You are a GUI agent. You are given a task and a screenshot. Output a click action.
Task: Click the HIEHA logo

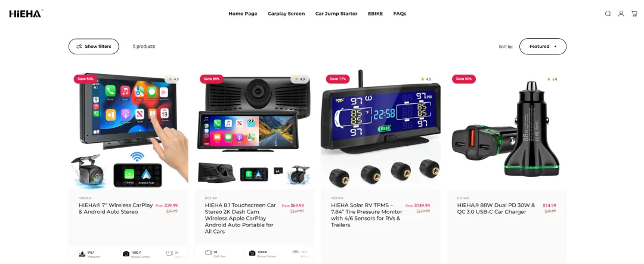click(x=26, y=14)
